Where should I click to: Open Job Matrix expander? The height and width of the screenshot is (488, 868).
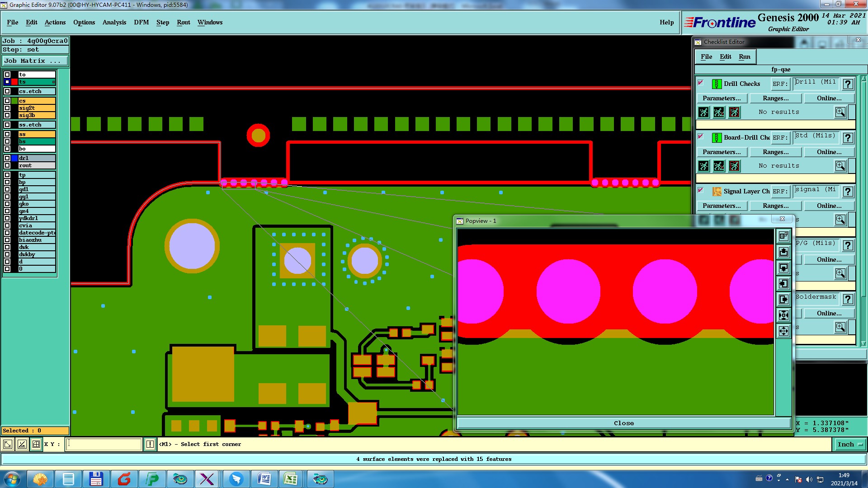(x=35, y=61)
